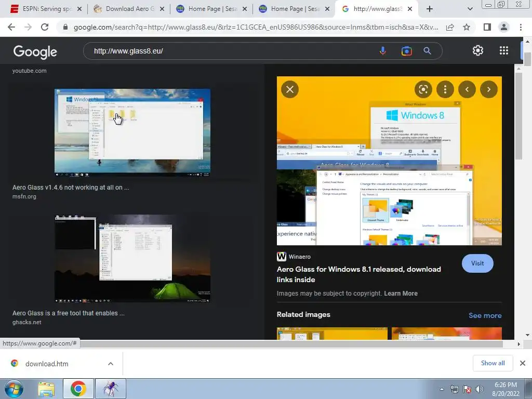Screen dimensions: 532x399
Task: Open first related image thumbnail
Action: pyautogui.click(x=332, y=334)
